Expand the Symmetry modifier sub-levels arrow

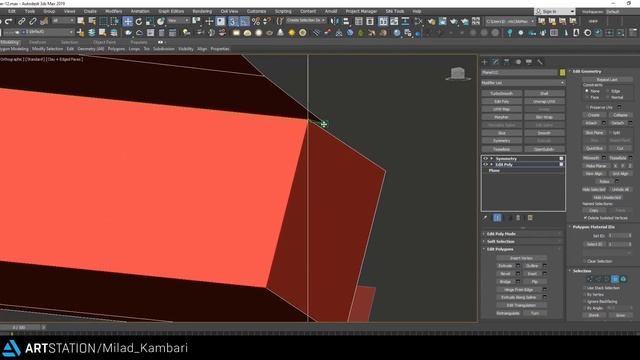[x=492, y=158]
